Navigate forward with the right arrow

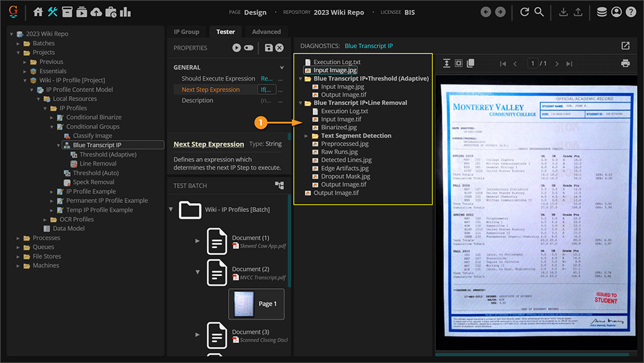tap(500, 12)
